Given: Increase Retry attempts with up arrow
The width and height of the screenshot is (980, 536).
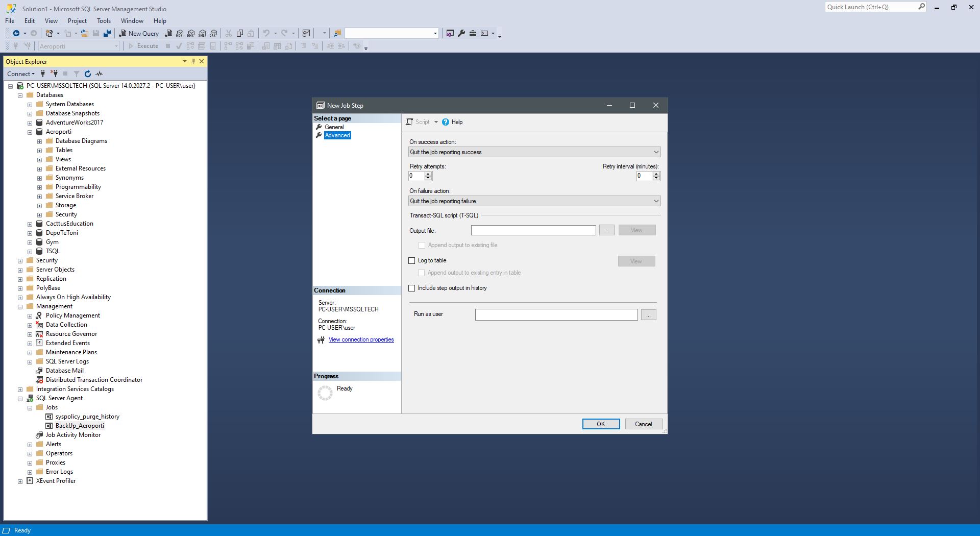Looking at the screenshot, I should (428, 174).
